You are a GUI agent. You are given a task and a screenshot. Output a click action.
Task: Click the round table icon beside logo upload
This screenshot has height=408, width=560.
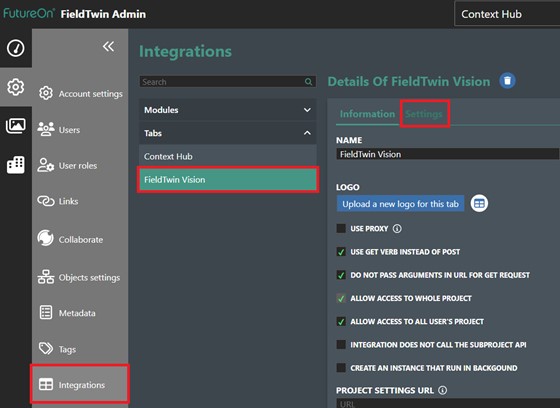click(x=479, y=204)
